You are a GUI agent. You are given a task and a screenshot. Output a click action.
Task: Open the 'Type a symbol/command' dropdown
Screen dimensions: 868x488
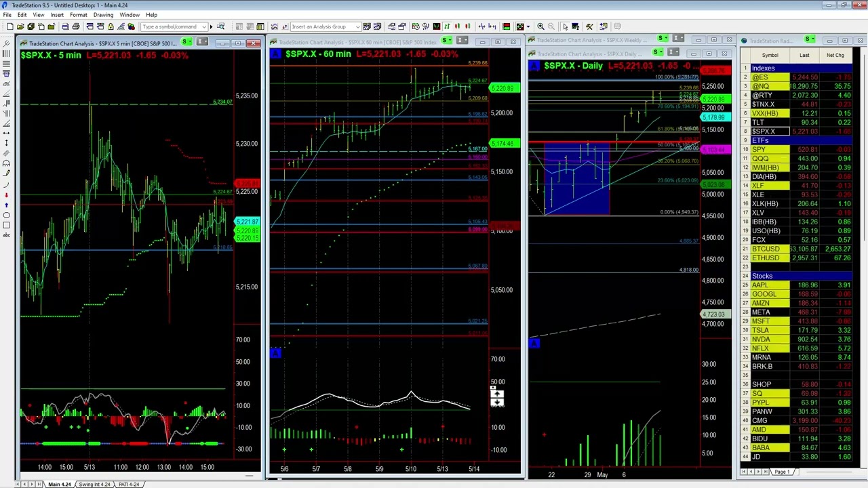204,26
